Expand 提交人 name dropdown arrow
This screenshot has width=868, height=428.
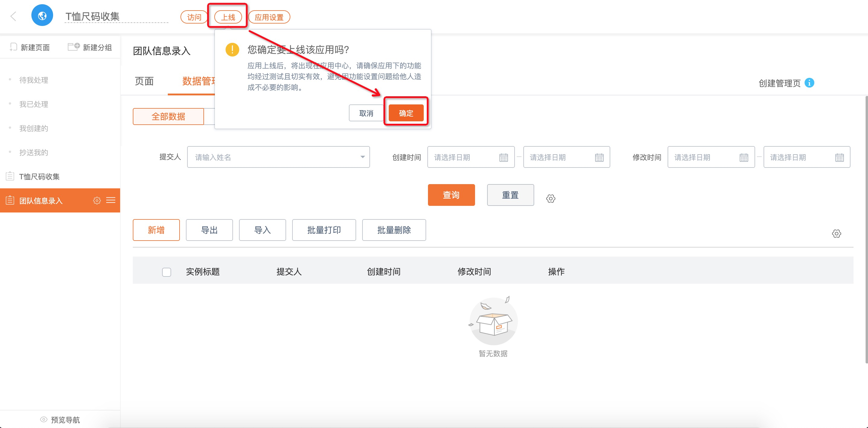click(362, 157)
